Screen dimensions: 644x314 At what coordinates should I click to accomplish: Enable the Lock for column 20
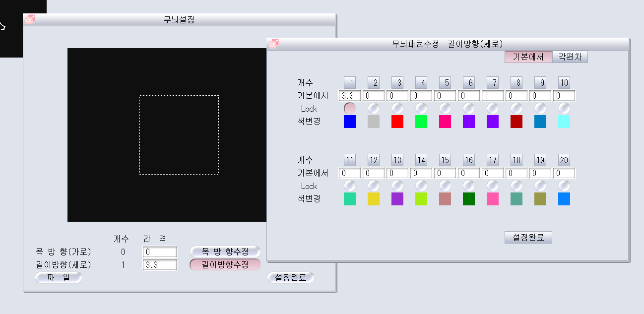564,186
